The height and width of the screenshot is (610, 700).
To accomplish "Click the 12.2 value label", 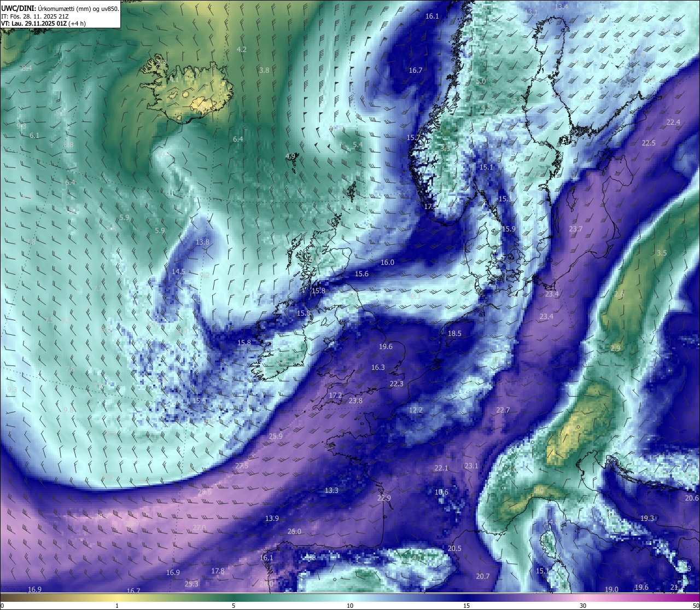I will pyautogui.click(x=416, y=410).
